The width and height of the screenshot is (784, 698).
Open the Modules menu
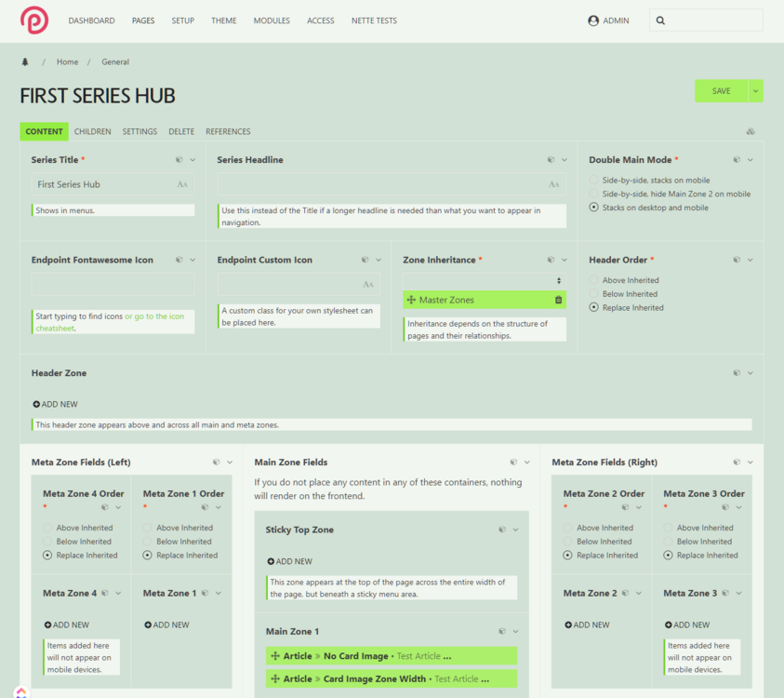(272, 20)
